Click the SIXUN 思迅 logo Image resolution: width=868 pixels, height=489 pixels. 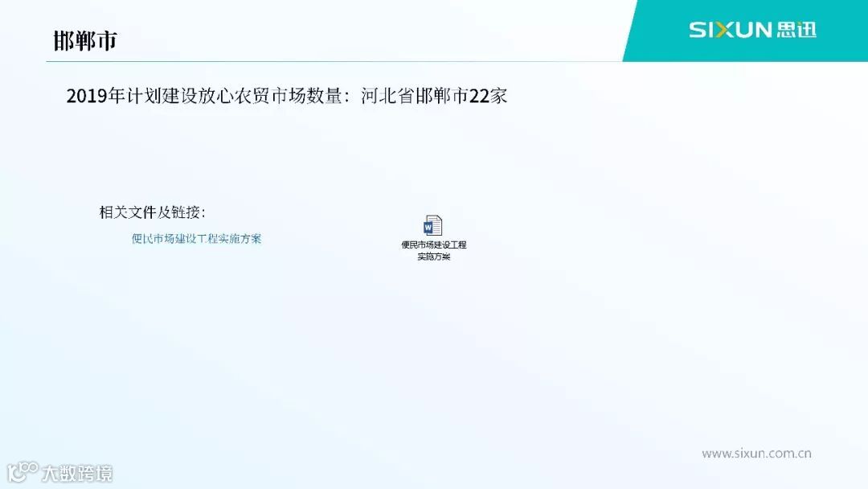pos(753,29)
